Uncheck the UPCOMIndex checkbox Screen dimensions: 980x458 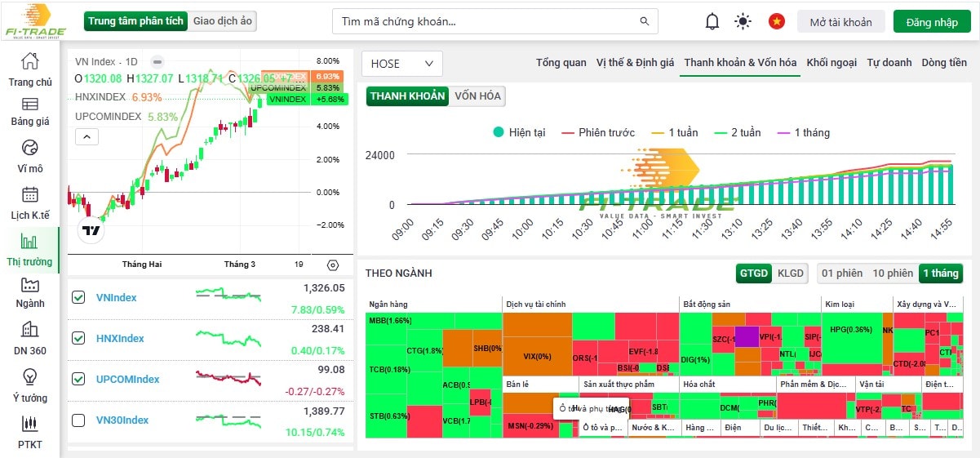(x=78, y=380)
